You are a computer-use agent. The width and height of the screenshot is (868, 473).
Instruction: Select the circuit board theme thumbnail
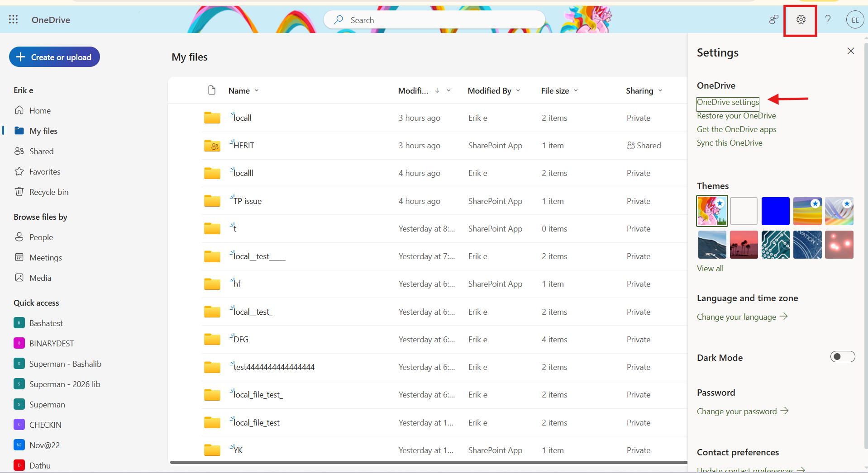coord(775,245)
